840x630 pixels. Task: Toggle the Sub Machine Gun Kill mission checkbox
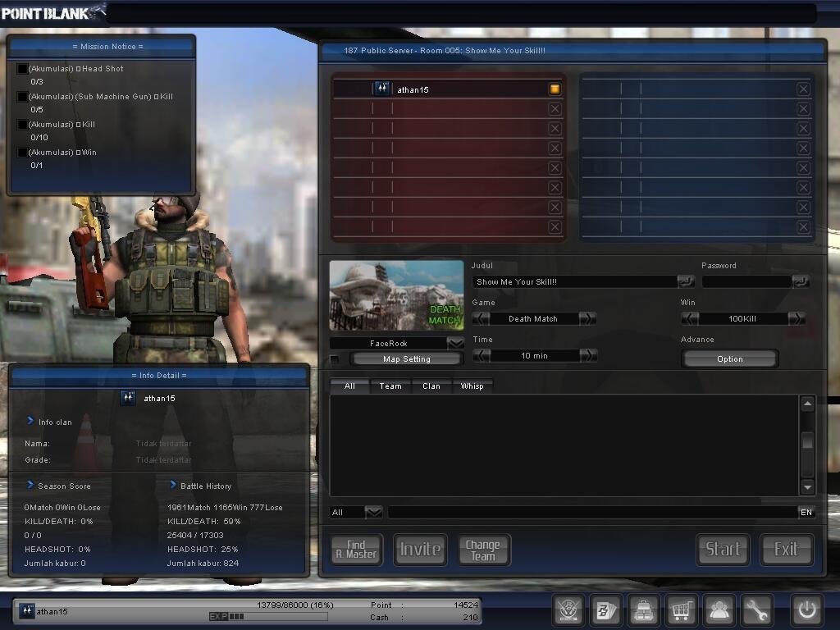pos(22,97)
